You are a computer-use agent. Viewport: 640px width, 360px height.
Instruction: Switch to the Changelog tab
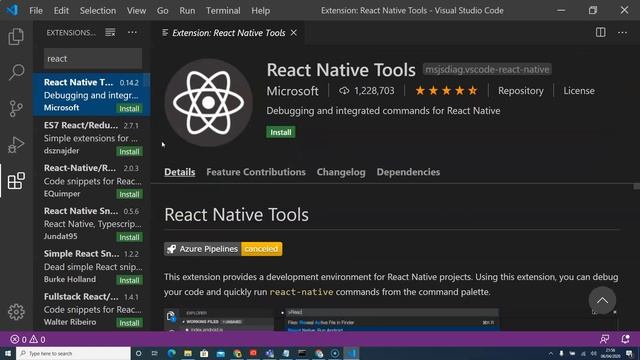click(x=341, y=172)
